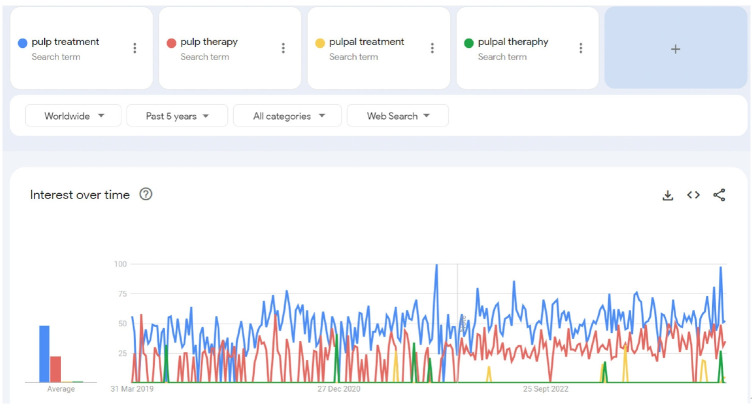Open three-dot menu for pulpal treatment
This screenshot has height=409, width=752.
point(432,48)
